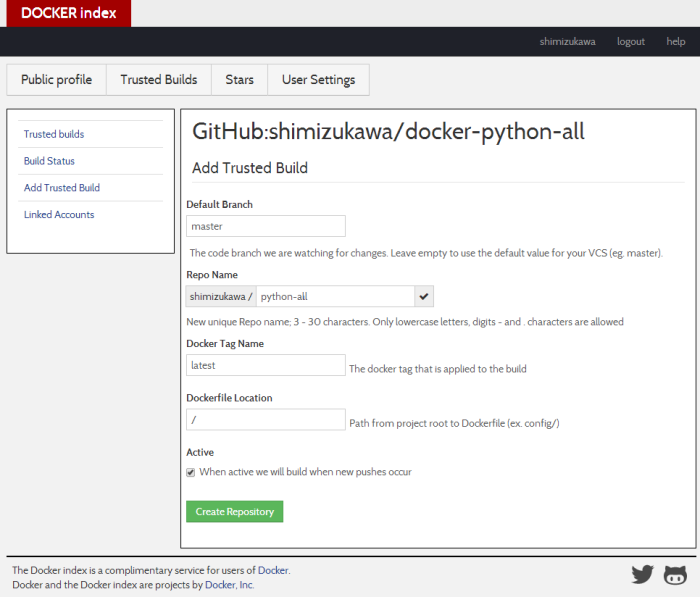Follow the Docker link in footer
700x597 pixels.
[x=273, y=570]
